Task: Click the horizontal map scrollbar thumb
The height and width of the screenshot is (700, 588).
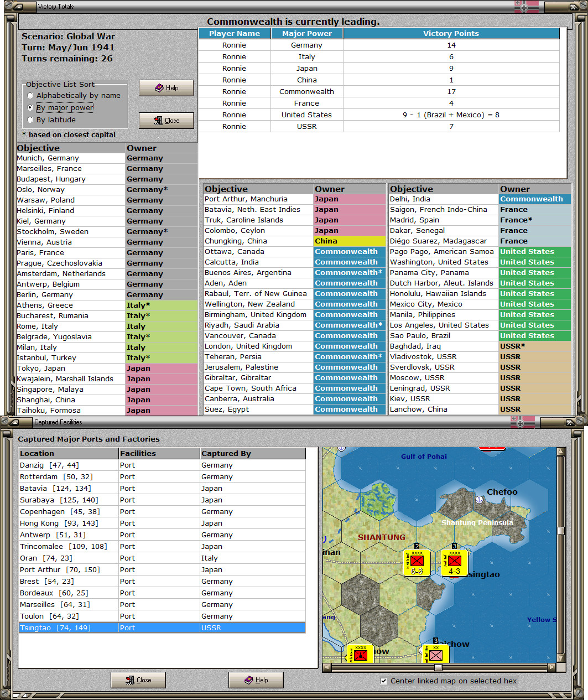Action: (x=438, y=667)
